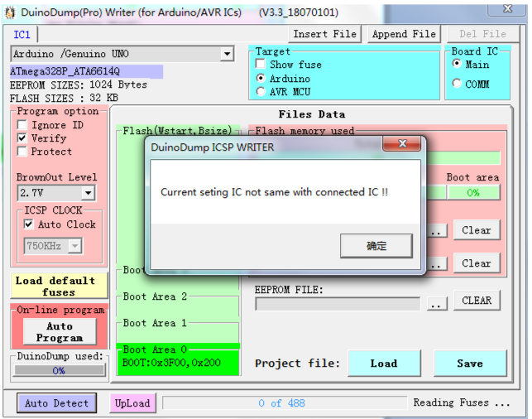This screenshot has height=419, width=532.
Task: Click the Boot area 0% indicator
Action: pyautogui.click(x=473, y=193)
